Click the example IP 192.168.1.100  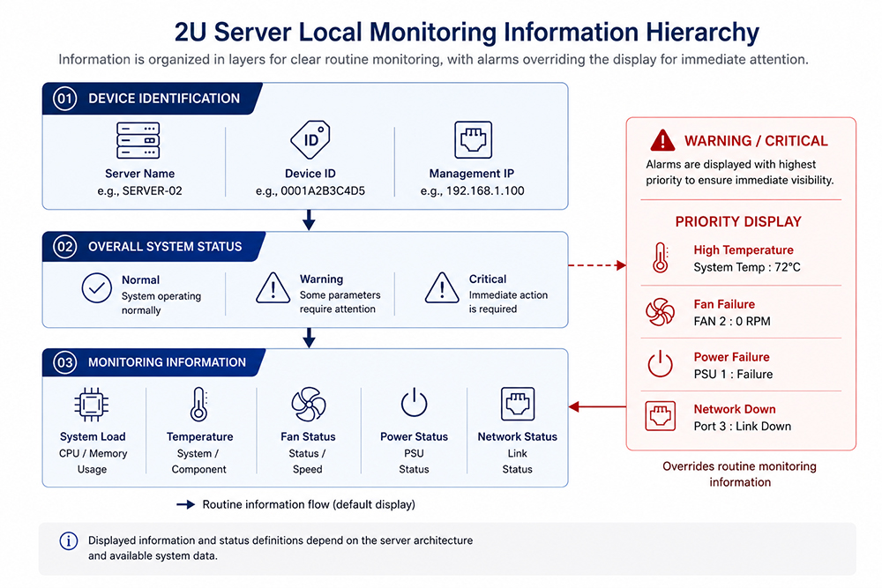485,191
